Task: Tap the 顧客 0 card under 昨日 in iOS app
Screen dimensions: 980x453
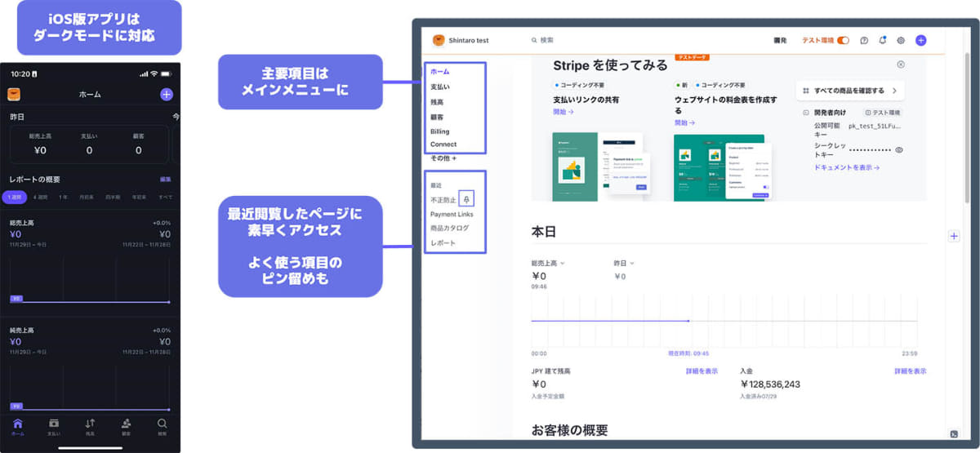Action: [138, 144]
